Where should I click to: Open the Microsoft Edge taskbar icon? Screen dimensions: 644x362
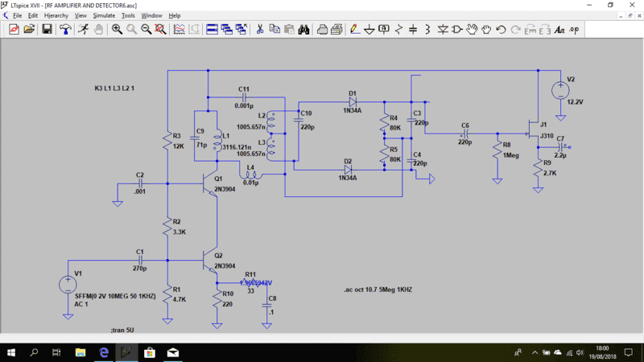point(104,352)
